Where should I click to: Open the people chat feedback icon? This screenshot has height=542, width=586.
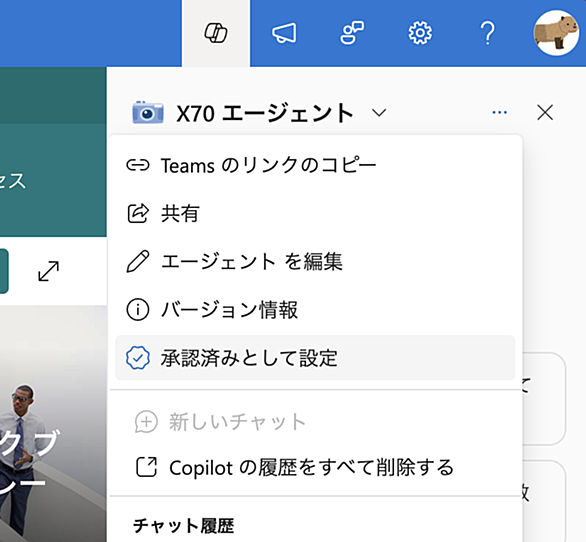(x=352, y=33)
